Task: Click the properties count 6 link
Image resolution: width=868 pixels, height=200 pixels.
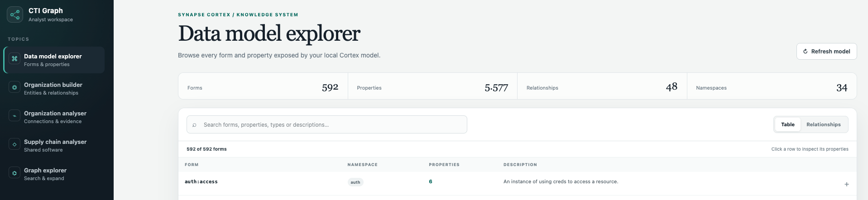Action: tap(431, 181)
